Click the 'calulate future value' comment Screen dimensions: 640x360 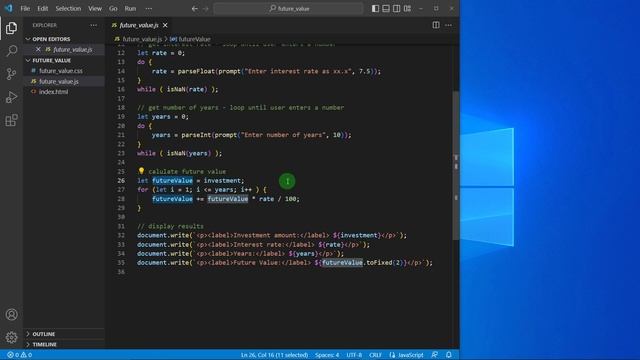coord(187,171)
